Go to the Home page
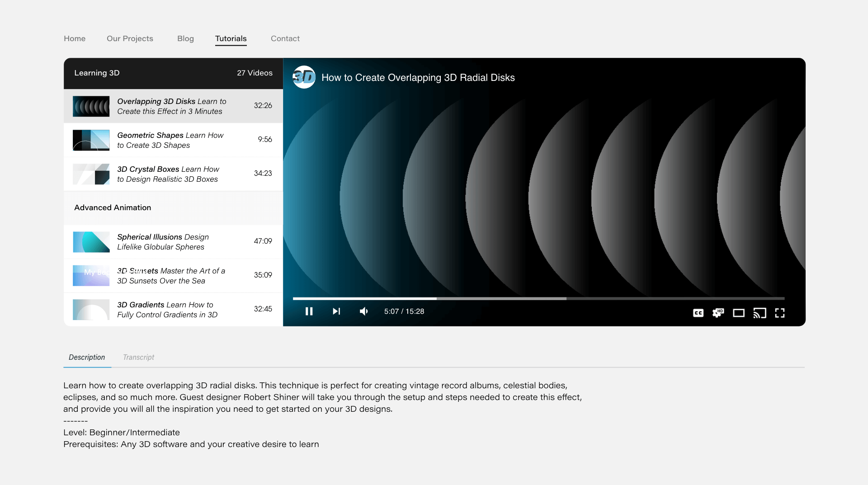The height and width of the screenshot is (485, 868). coord(75,38)
